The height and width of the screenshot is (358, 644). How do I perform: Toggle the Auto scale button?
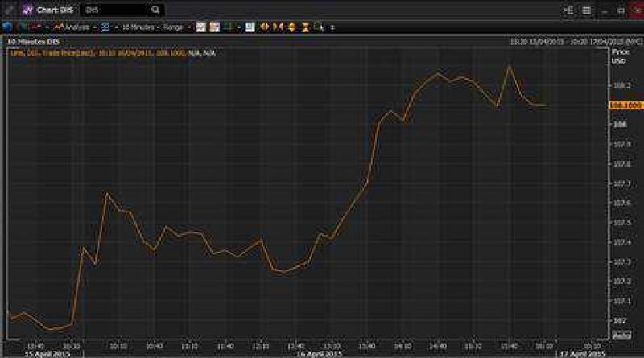tap(621, 335)
